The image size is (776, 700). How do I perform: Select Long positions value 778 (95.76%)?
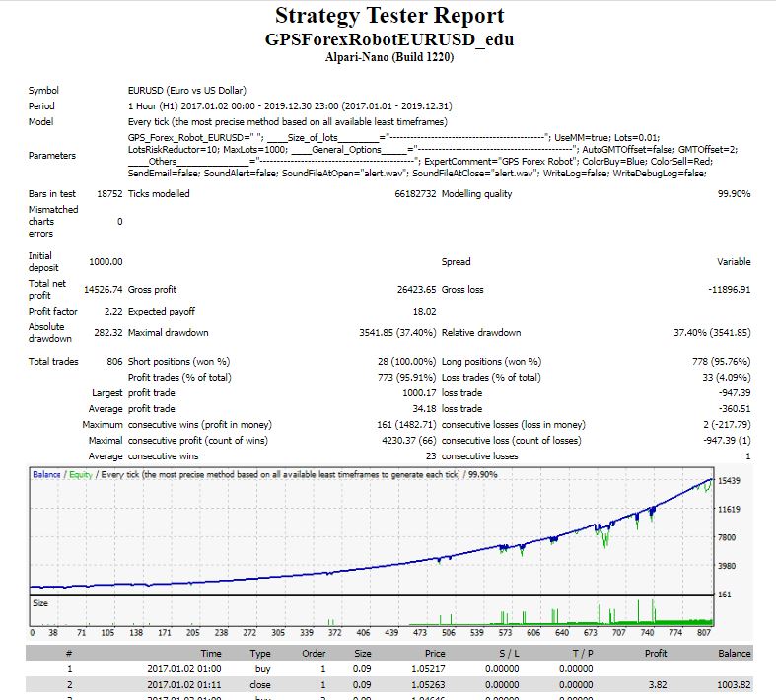pyautogui.click(x=721, y=362)
